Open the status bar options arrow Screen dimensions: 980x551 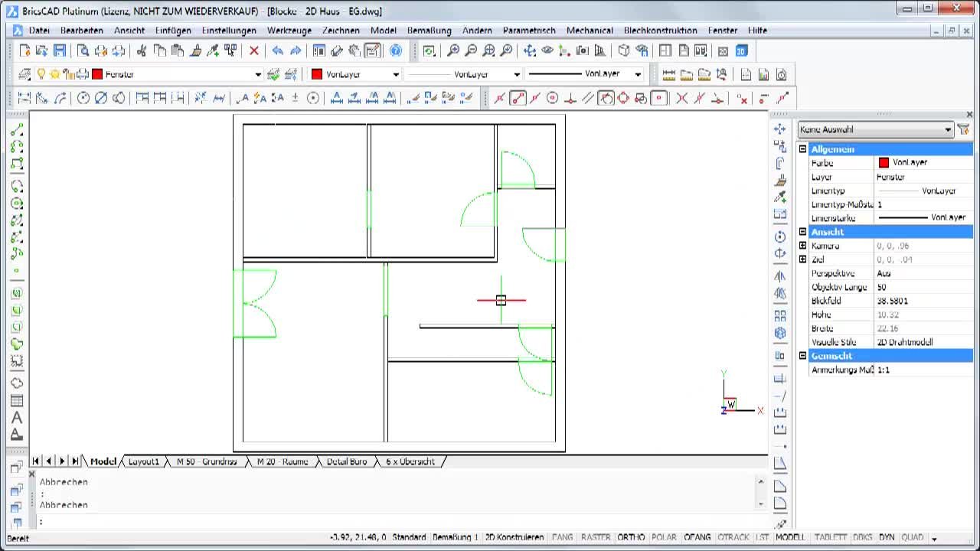934,538
